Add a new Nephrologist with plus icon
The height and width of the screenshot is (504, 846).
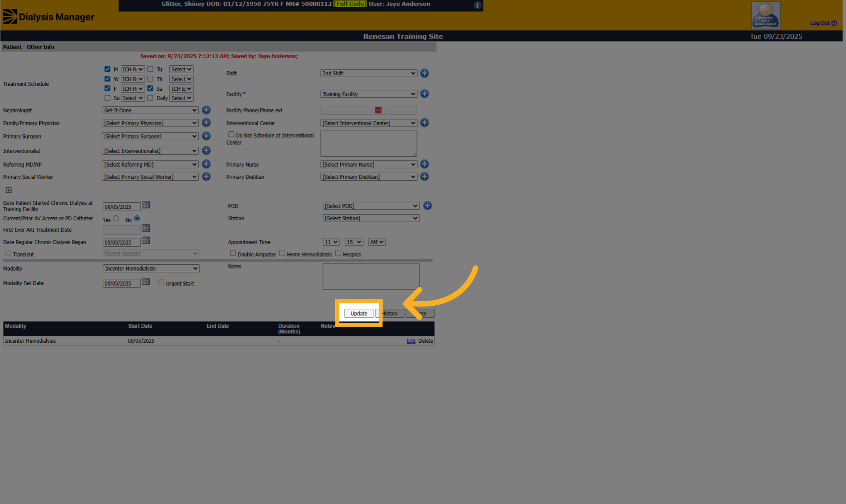206,110
